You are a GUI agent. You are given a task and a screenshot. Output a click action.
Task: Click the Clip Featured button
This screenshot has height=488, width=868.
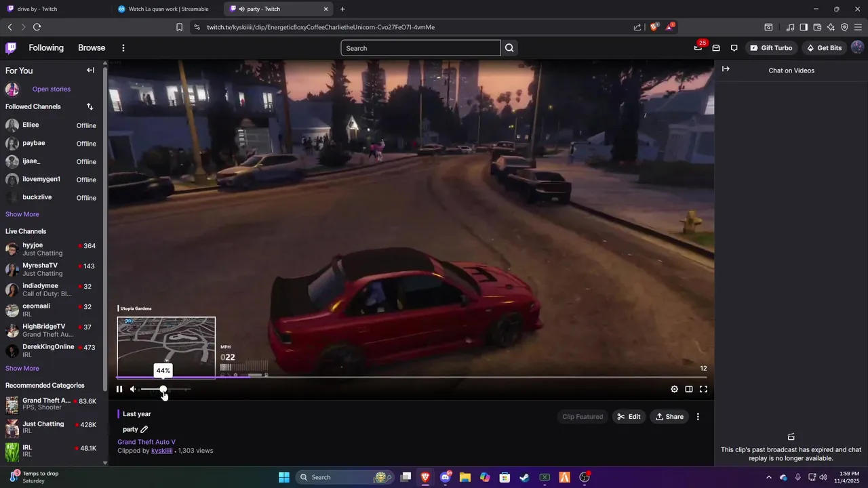583,417
